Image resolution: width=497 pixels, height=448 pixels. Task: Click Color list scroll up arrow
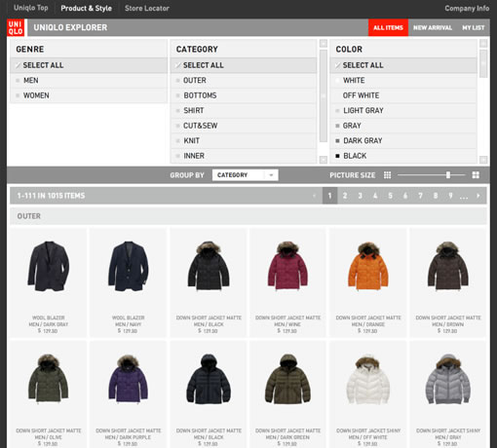pyautogui.click(x=483, y=43)
